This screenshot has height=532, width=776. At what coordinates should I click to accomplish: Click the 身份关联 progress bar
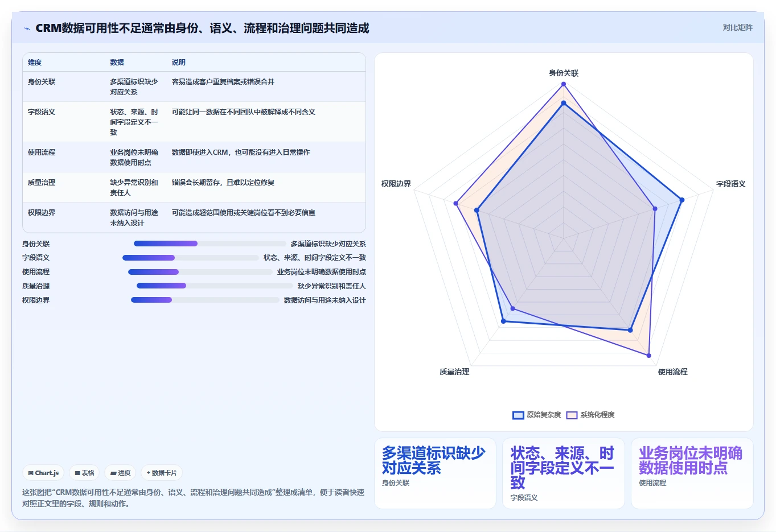(x=210, y=244)
